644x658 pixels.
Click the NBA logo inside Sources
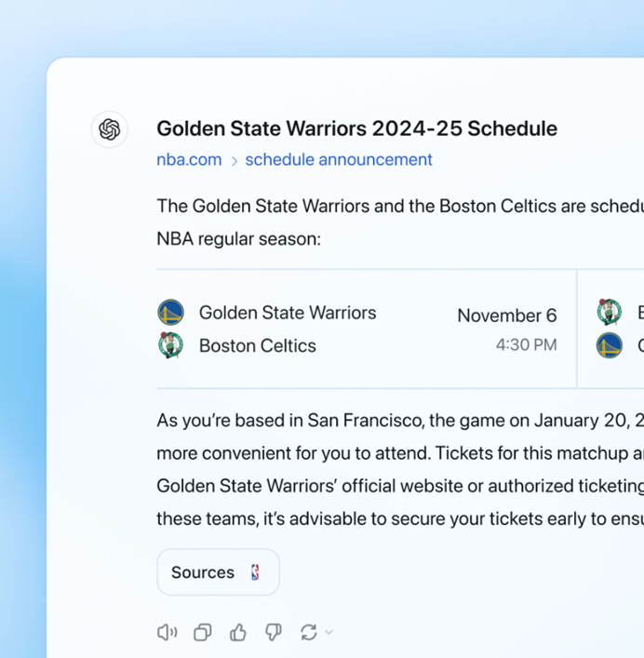tap(255, 572)
